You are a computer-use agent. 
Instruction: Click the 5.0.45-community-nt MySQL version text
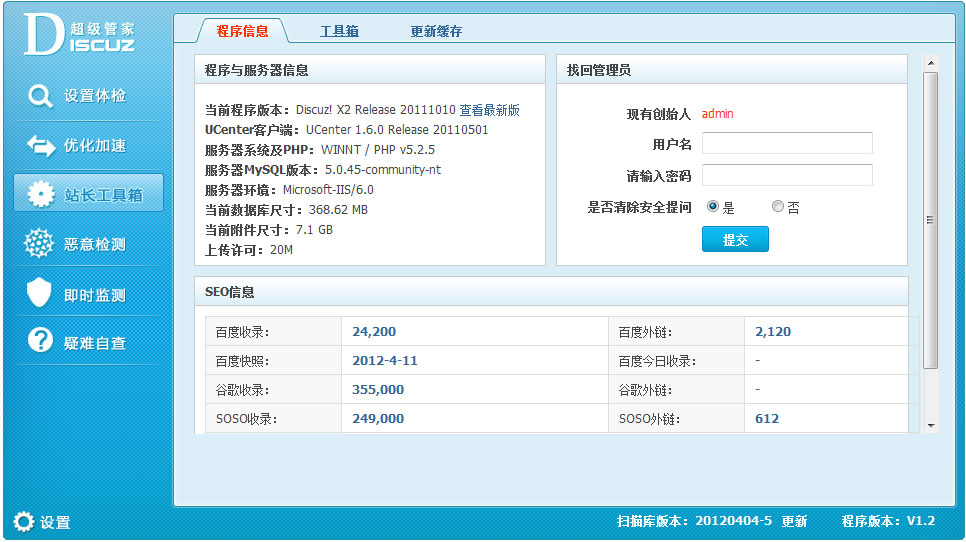point(383,169)
